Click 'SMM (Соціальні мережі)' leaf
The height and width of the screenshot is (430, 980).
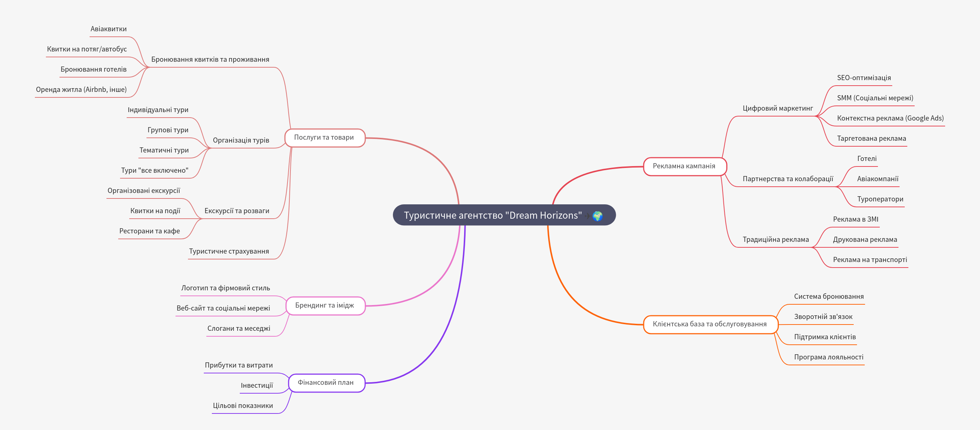(875, 98)
